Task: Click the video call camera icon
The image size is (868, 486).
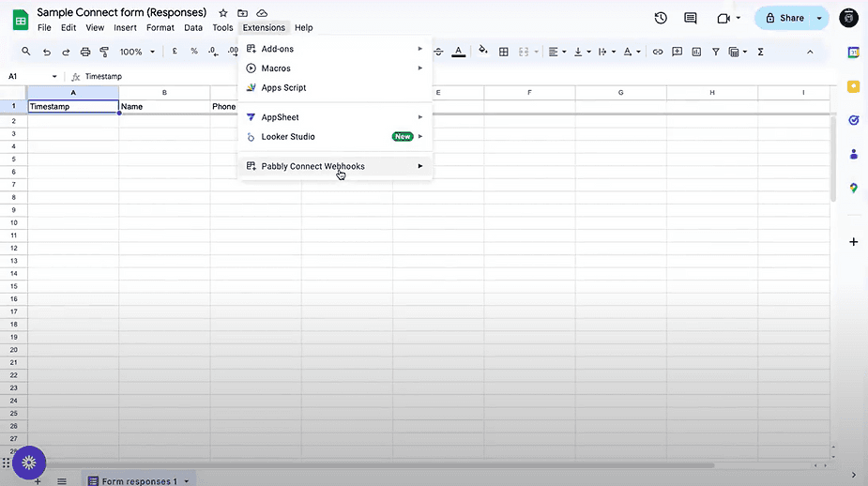Action: (x=723, y=18)
